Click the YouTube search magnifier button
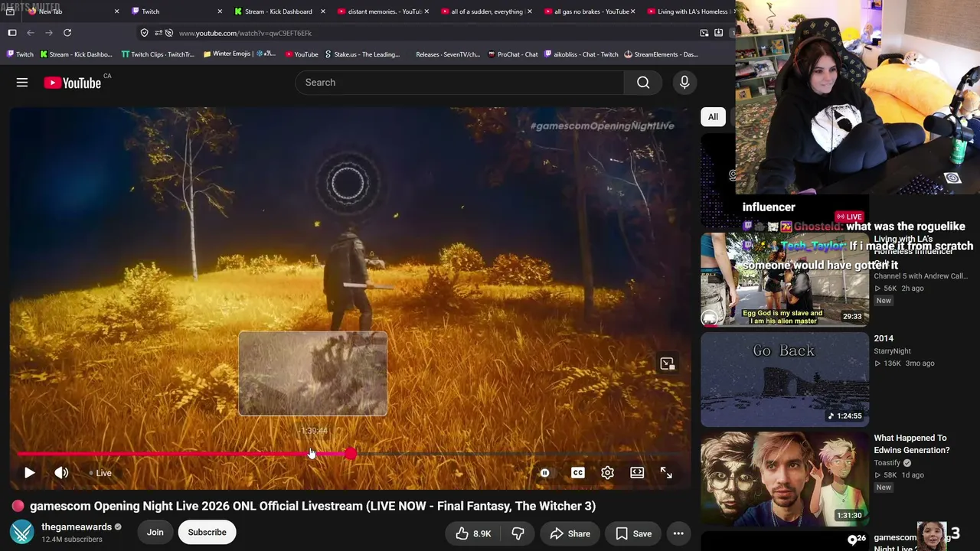The width and height of the screenshot is (980, 551). click(x=643, y=83)
